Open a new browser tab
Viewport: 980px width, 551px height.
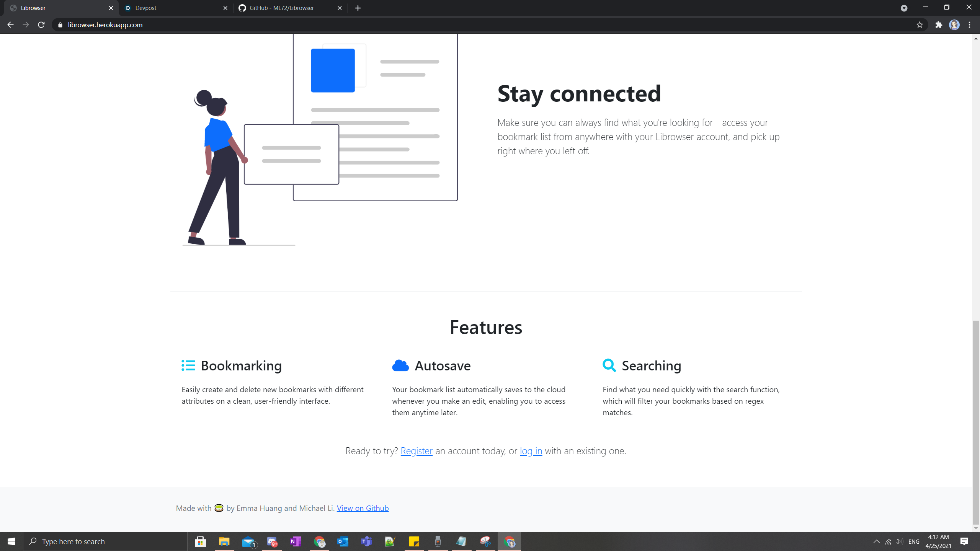[x=358, y=8]
